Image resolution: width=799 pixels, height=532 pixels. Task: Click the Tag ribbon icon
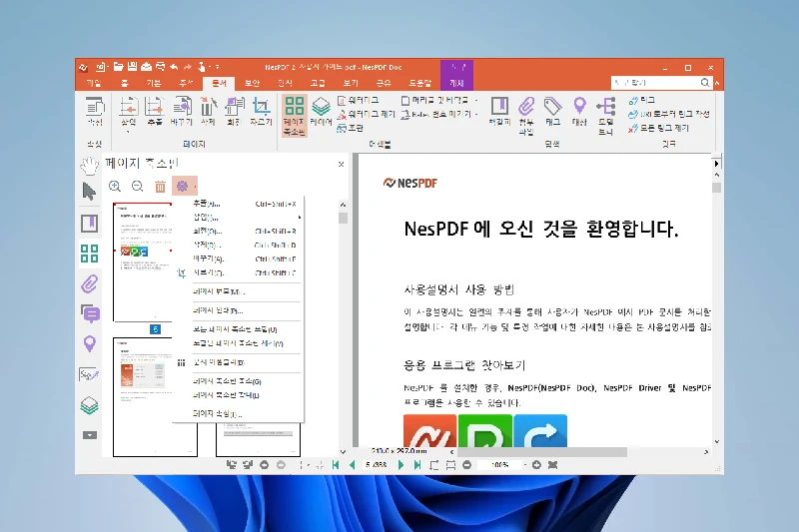point(553,112)
